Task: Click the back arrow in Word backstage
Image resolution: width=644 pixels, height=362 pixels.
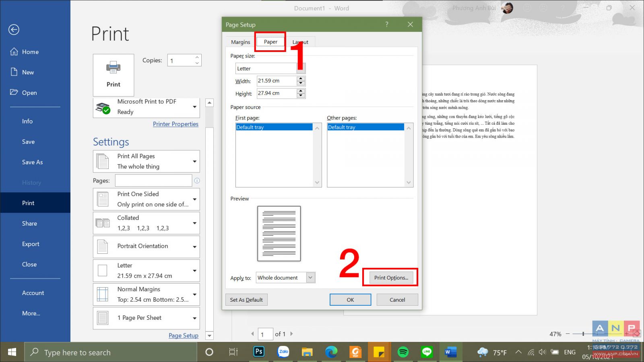Action: (x=14, y=29)
